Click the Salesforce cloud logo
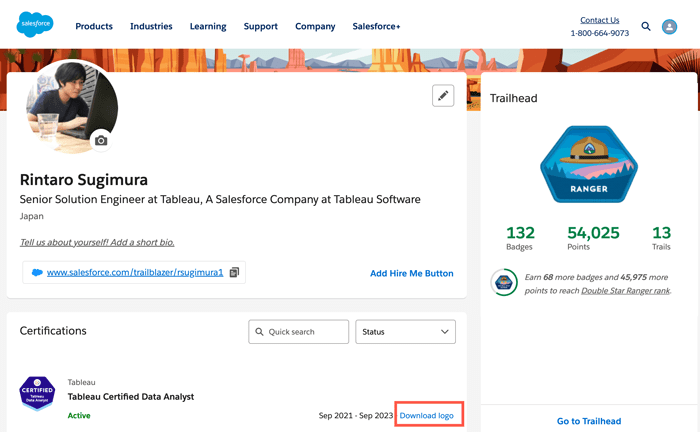This screenshot has height=432, width=700. coord(34,25)
